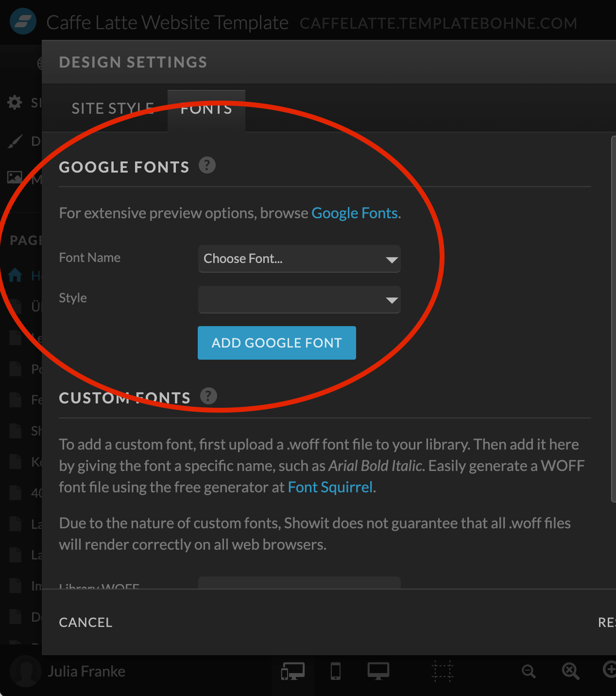Click the design brush icon in sidebar
The width and height of the screenshot is (616, 696).
tap(15, 141)
